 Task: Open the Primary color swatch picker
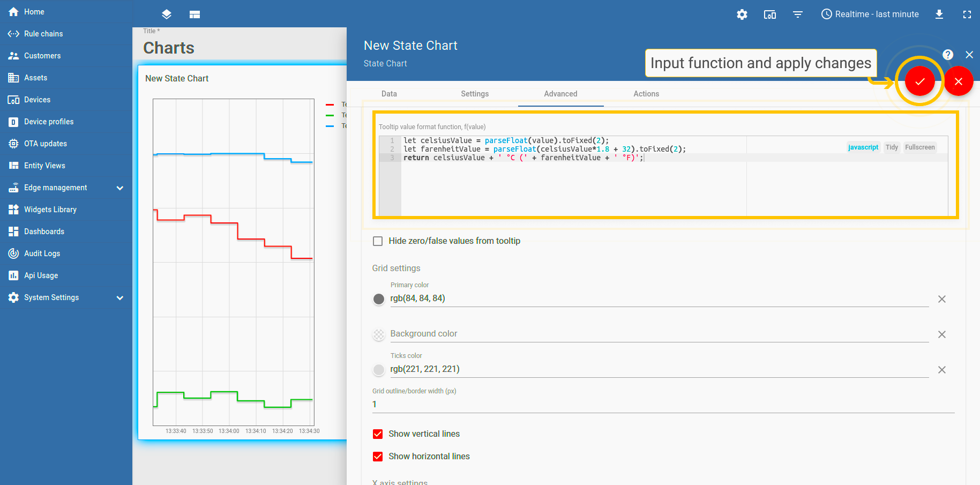pyautogui.click(x=379, y=299)
